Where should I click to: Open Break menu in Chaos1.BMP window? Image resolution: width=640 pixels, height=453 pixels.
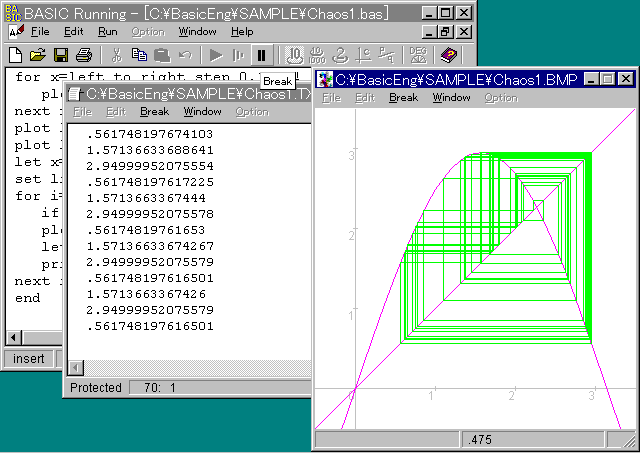pos(403,98)
